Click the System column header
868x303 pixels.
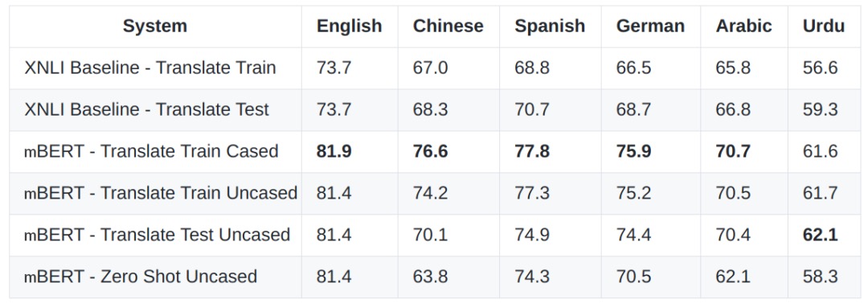[155, 26]
